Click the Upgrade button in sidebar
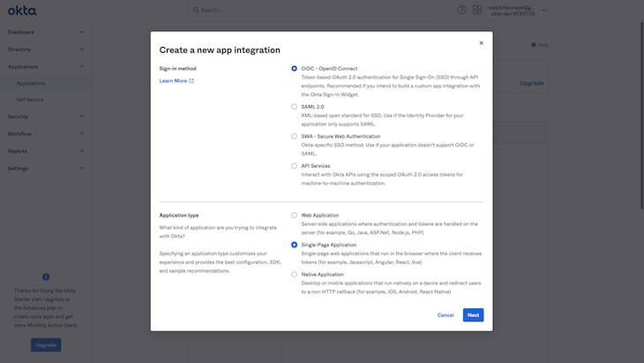Viewport: 644px width, 363px height. 46,345
